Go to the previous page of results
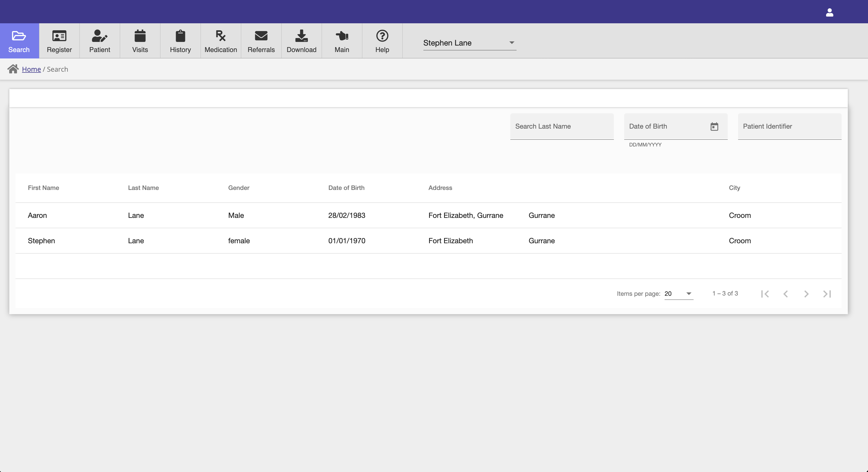The height and width of the screenshot is (472, 868). [785, 294]
